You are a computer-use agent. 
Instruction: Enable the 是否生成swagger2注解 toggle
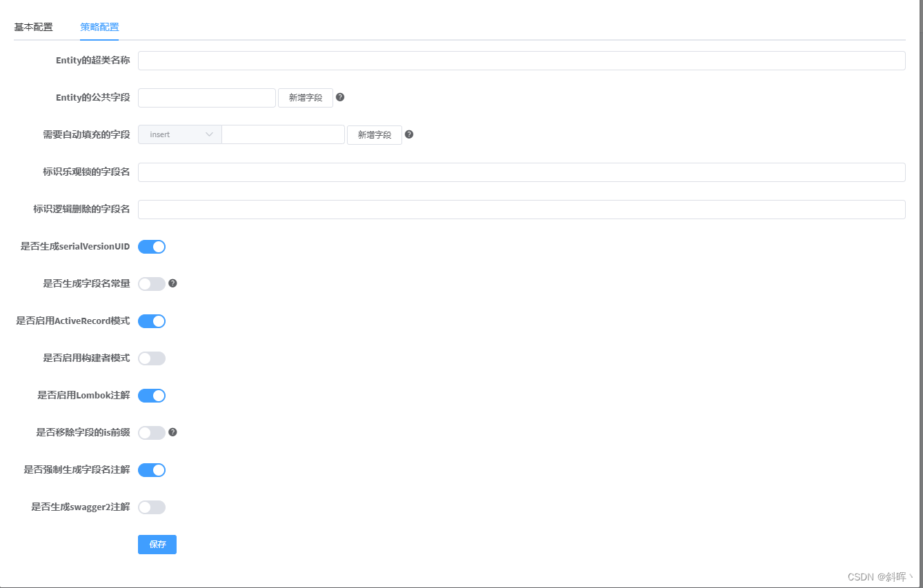click(x=151, y=507)
